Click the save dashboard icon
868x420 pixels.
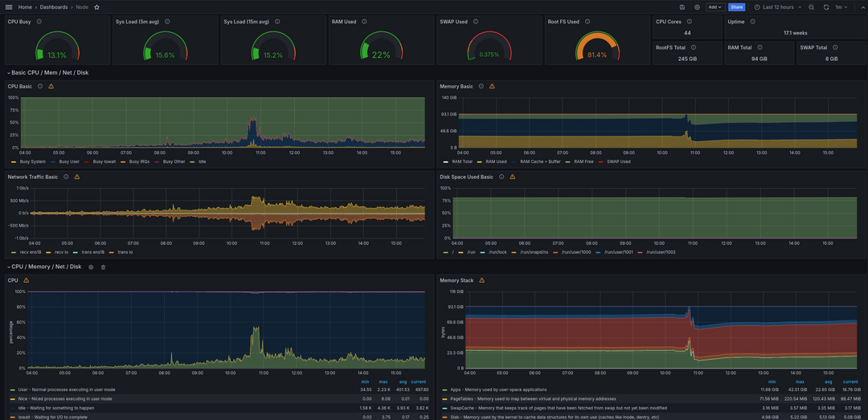[682, 7]
